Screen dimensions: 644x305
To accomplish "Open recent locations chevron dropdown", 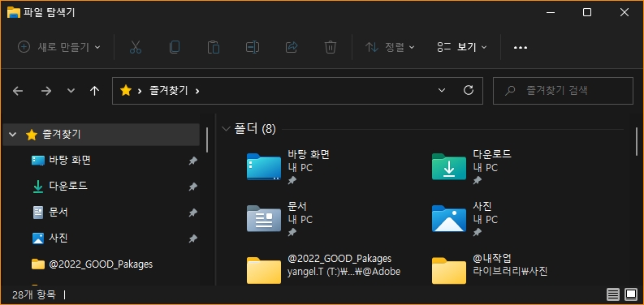I will click(x=71, y=91).
